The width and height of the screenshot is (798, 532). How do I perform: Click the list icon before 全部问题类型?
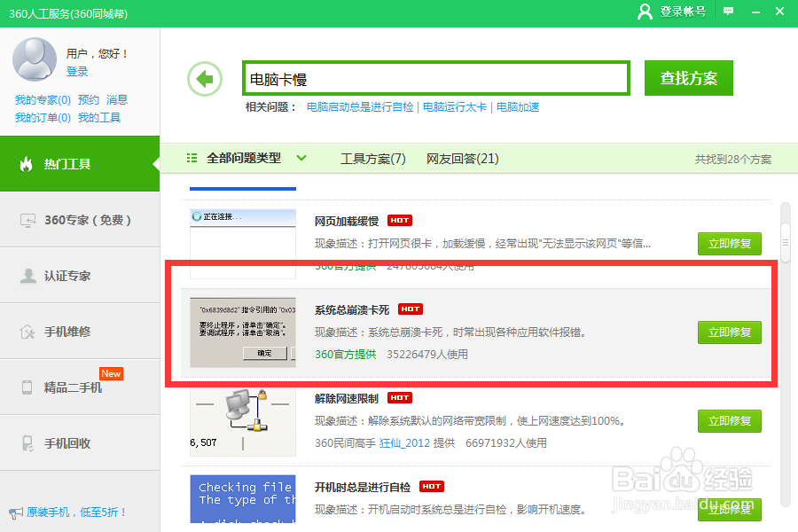pyautogui.click(x=192, y=159)
